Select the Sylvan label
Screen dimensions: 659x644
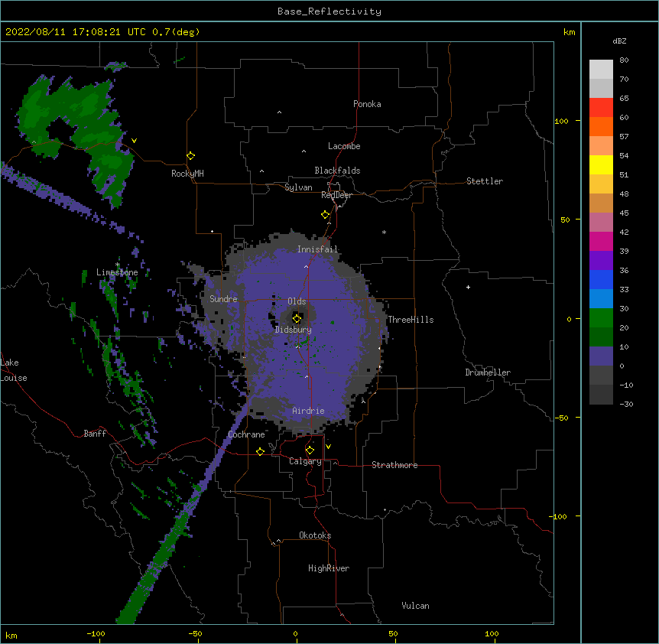click(x=298, y=187)
